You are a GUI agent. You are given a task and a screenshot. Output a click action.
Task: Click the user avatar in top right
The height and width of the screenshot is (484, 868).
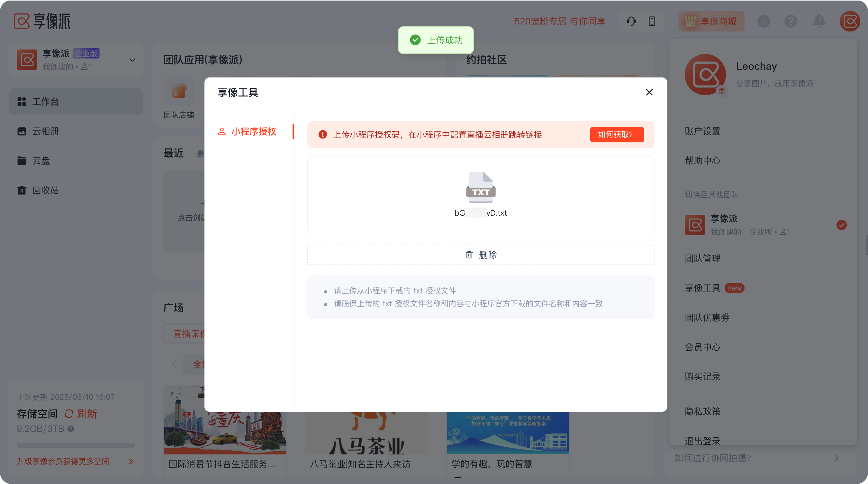coord(850,21)
